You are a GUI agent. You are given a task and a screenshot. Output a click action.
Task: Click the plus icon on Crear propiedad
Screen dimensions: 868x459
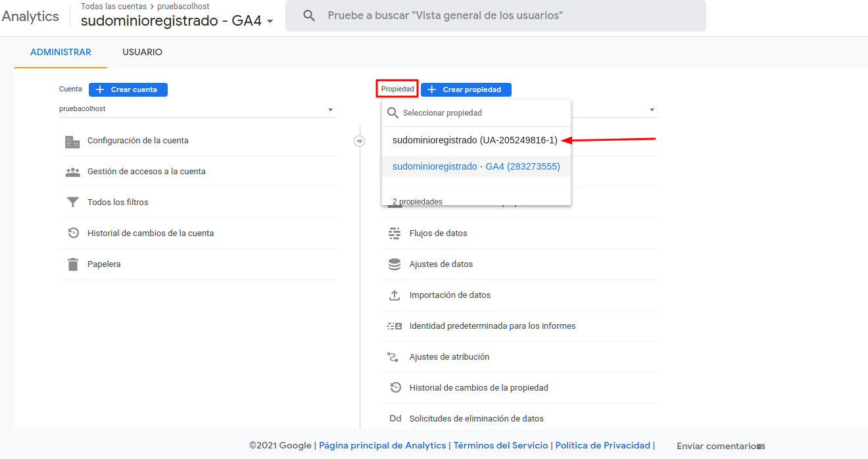click(432, 89)
